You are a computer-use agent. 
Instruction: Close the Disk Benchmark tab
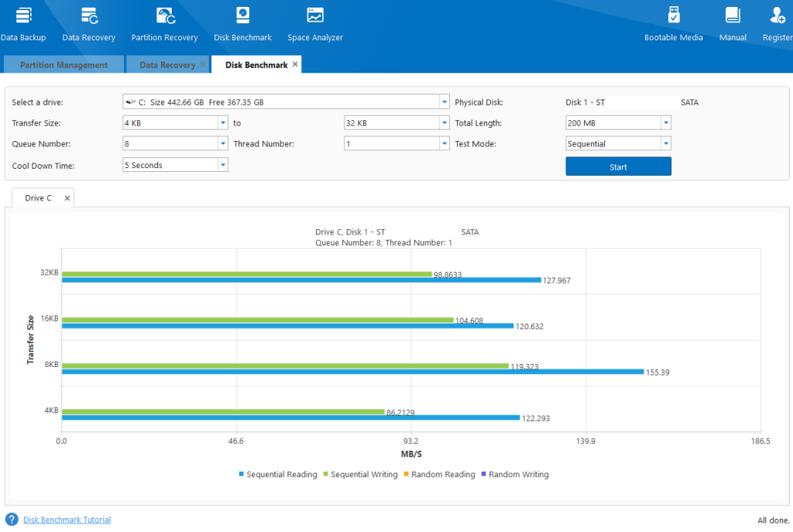295,64
